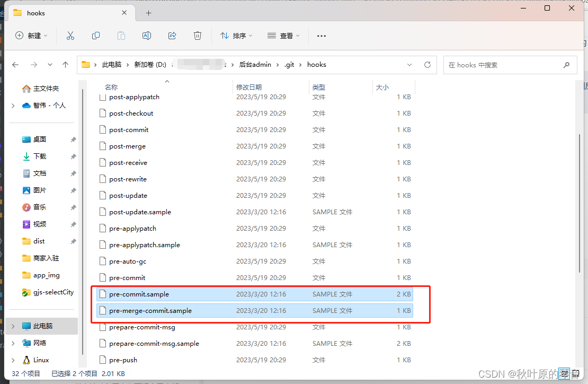Paste from the clipboard

tap(121, 36)
